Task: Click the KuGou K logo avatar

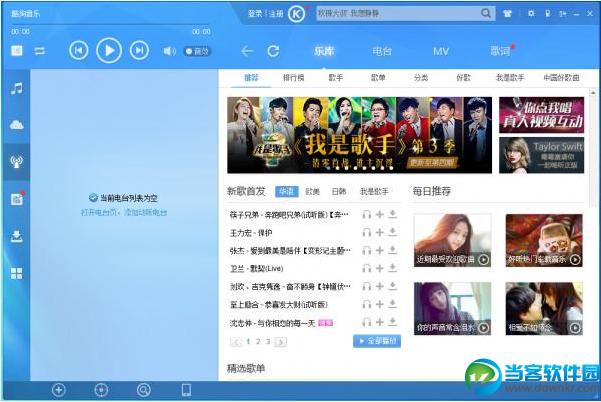Action: [x=296, y=14]
